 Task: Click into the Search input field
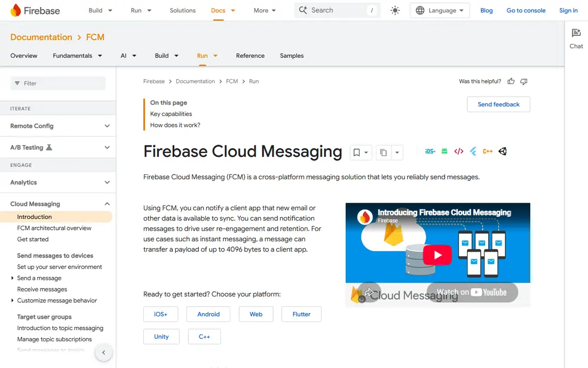click(x=337, y=11)
